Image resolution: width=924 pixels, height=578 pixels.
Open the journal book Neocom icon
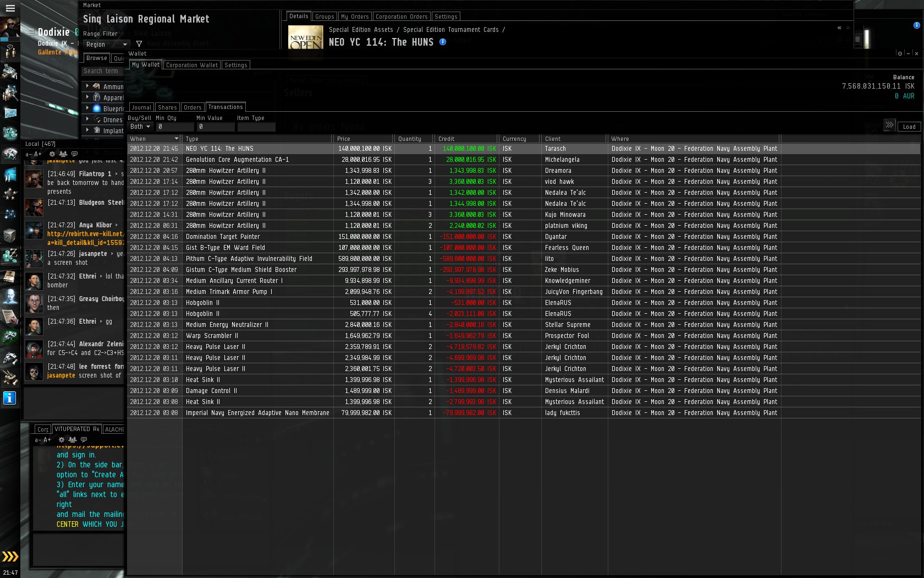[10, 276]
